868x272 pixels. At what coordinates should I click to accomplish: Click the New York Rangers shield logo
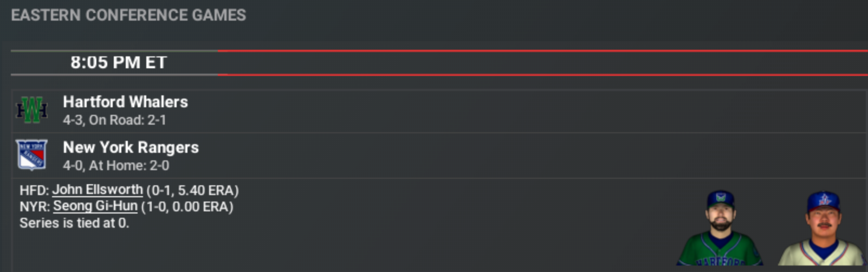pos(31,155)
